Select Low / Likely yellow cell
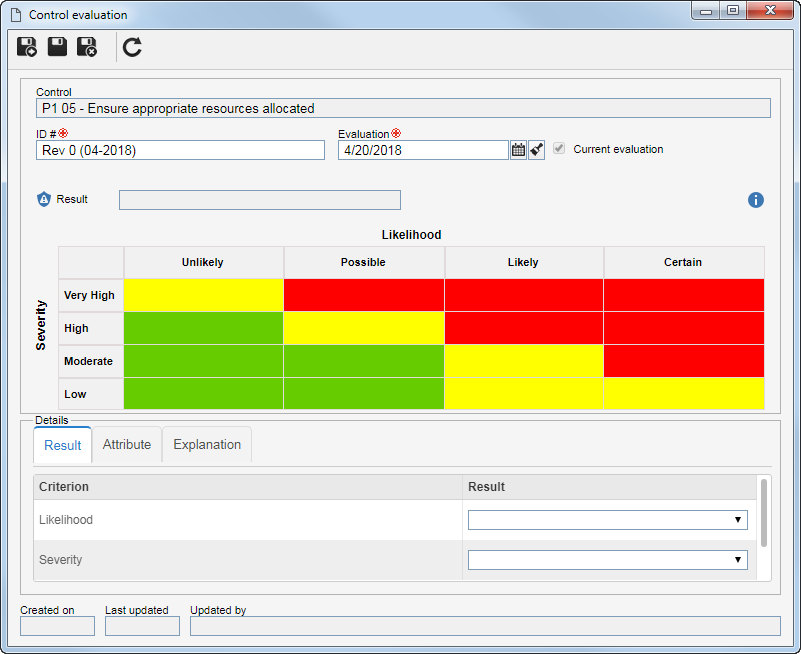The width and height of the screenshot is (801, 654). pos(524,394)
